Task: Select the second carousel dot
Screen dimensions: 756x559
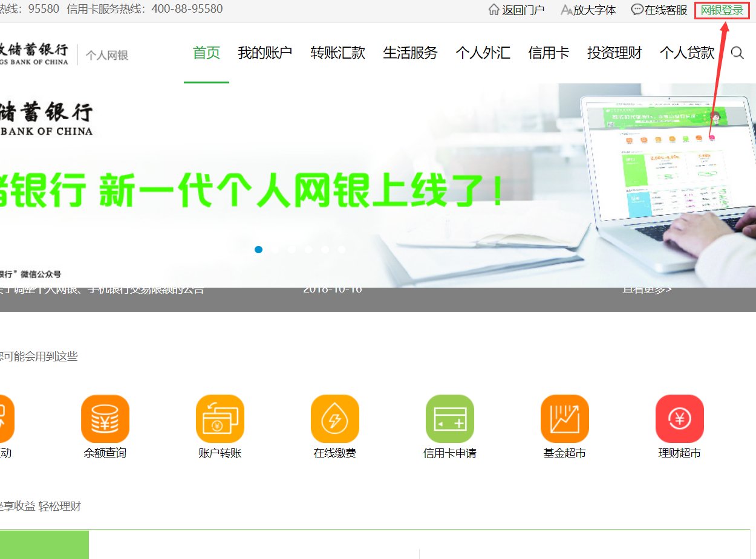Action: (x=275, y=249)
